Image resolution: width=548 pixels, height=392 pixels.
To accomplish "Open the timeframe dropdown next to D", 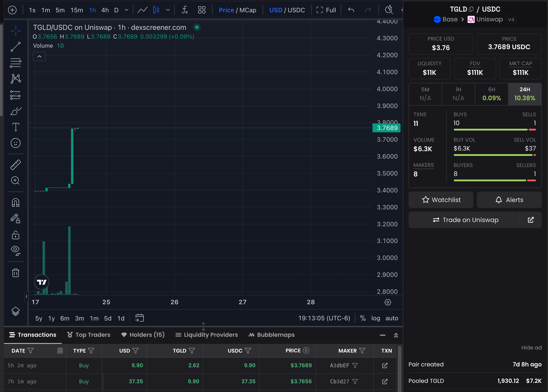I will [127, 10].
